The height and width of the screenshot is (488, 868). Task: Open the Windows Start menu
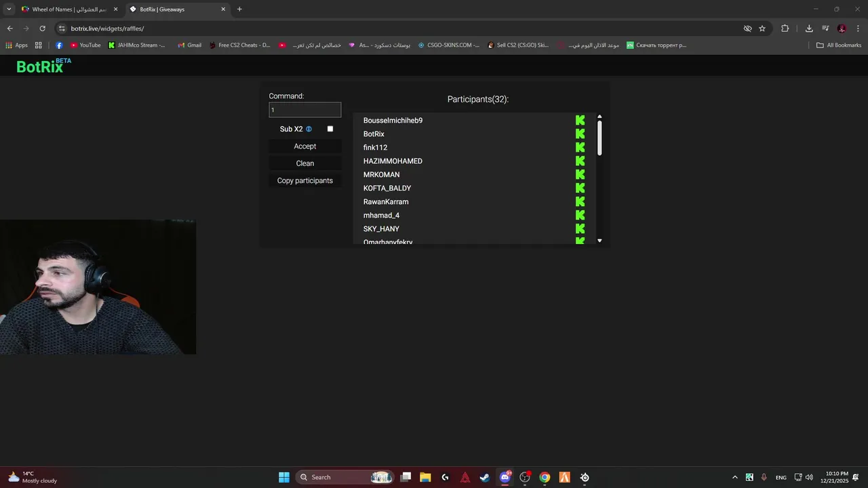[x=284, y=477]
